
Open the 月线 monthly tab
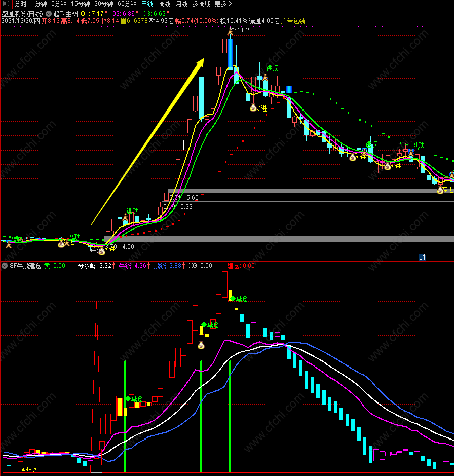pyautogui.click(x=182, y=4)
